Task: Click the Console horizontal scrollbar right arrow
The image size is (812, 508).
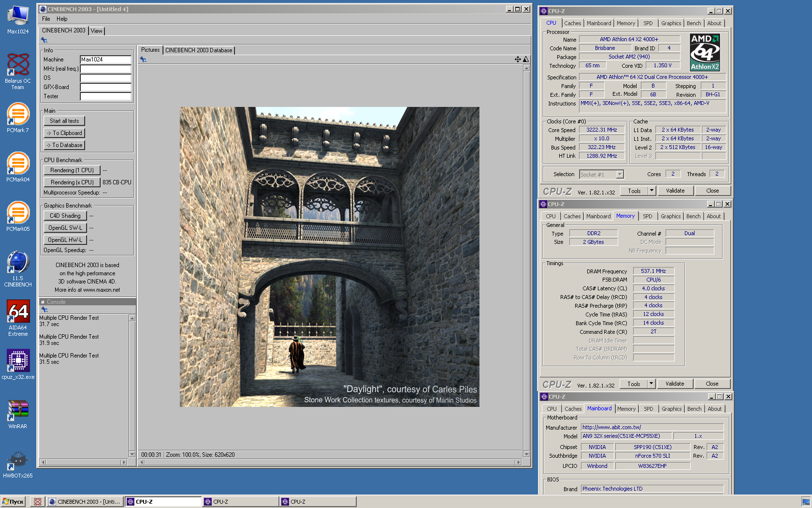Action: tap(124, 463)
